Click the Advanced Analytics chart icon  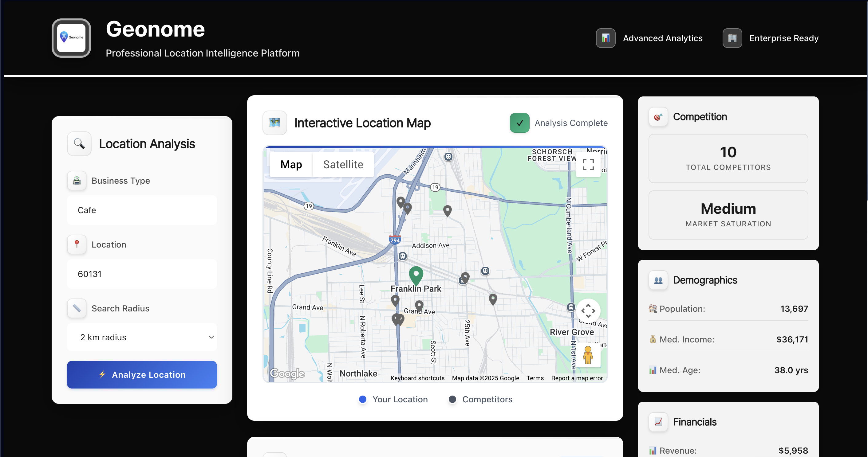[x=605, y=38]
